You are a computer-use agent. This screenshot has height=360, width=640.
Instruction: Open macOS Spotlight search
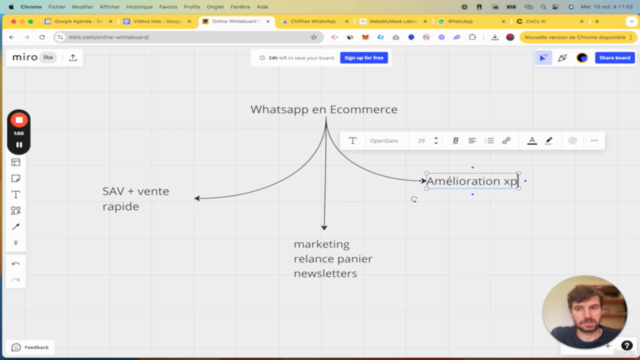coord(543,7)
